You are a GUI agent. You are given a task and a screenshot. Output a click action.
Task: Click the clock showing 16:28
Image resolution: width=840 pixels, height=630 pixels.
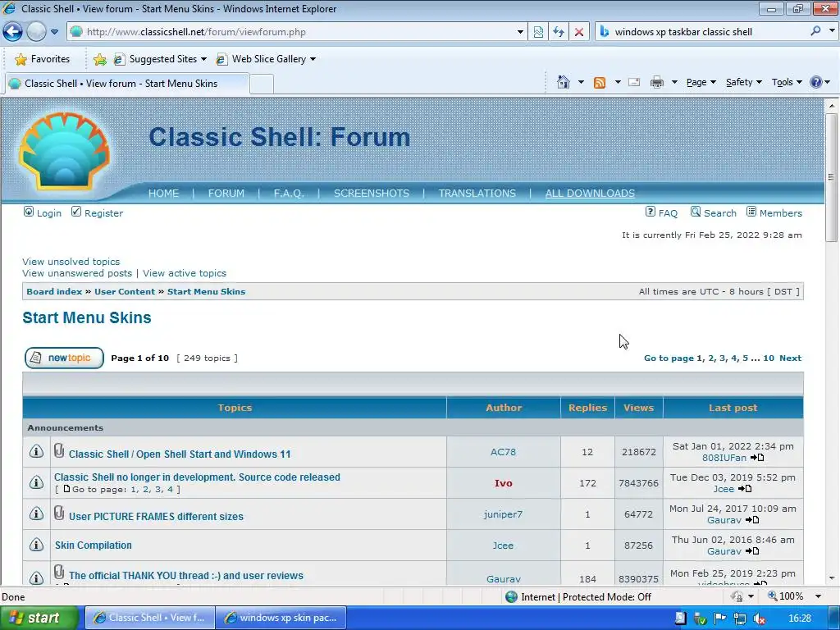799,619
